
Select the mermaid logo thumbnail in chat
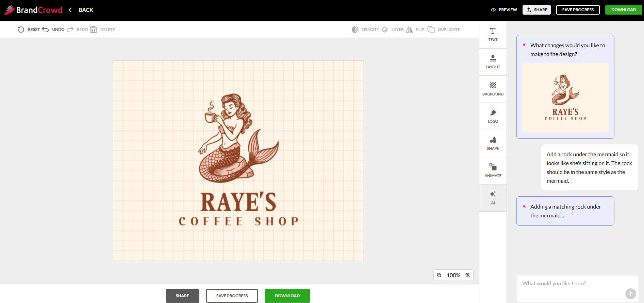pyautogui.click(x=565, y=97)
